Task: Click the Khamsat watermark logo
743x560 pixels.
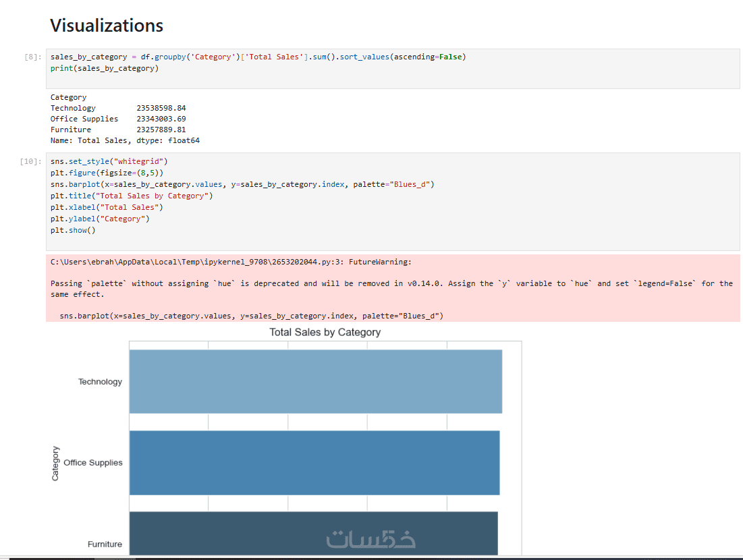Action: pyautogui.click(x=370, y=538)
